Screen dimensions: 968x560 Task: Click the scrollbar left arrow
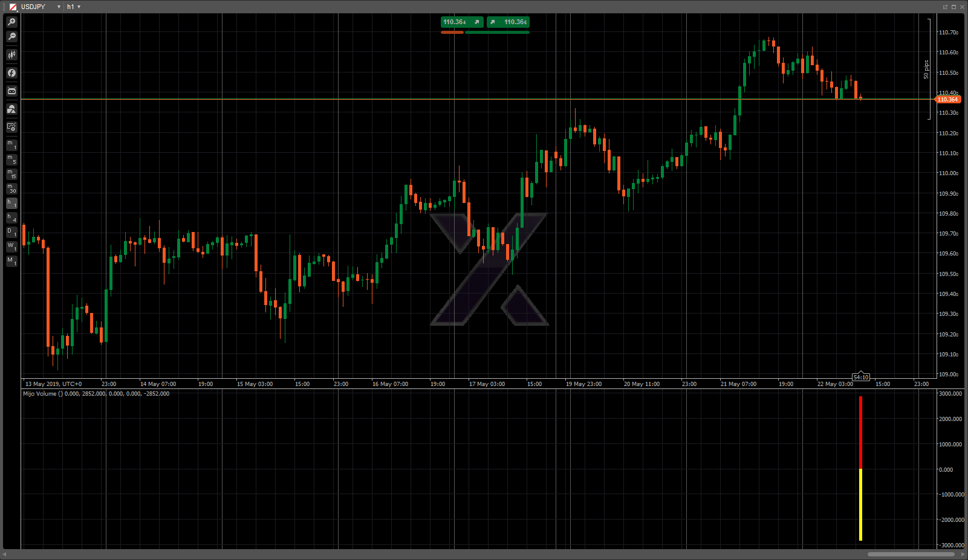tap(5, 554)
